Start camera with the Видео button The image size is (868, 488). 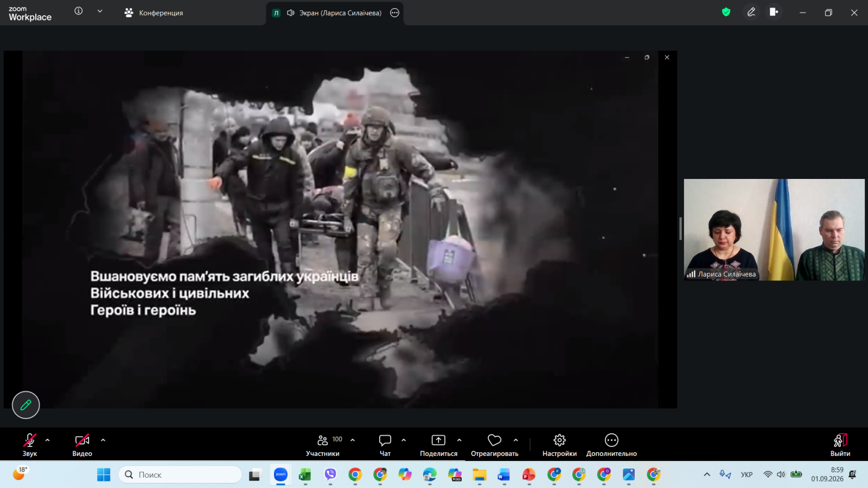click(82, 445)
